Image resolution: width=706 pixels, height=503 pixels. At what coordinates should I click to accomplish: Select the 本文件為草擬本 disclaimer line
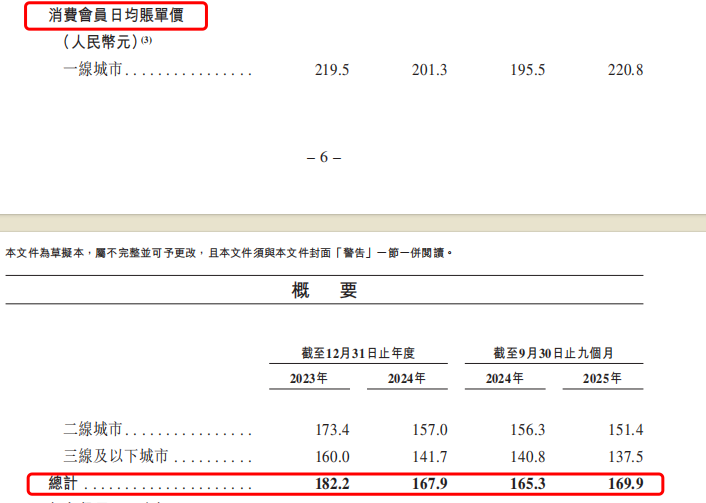(x=229, y=254)
